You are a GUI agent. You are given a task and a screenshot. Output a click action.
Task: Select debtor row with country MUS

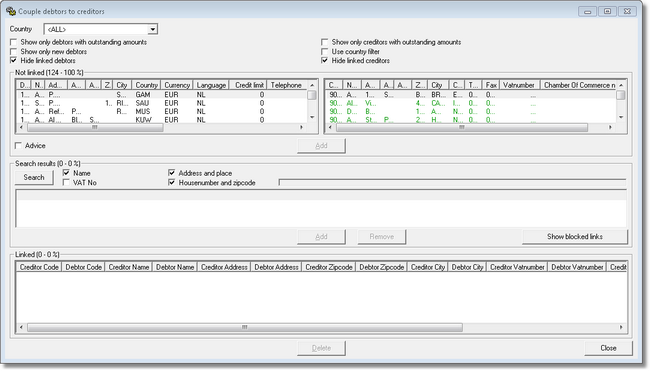tap(162, 112)
